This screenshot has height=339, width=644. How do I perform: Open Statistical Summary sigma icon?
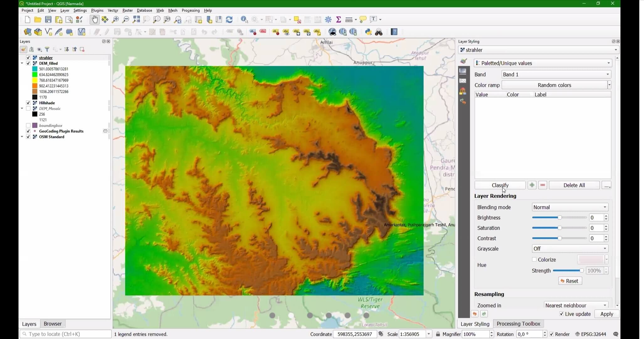point(339,19)
